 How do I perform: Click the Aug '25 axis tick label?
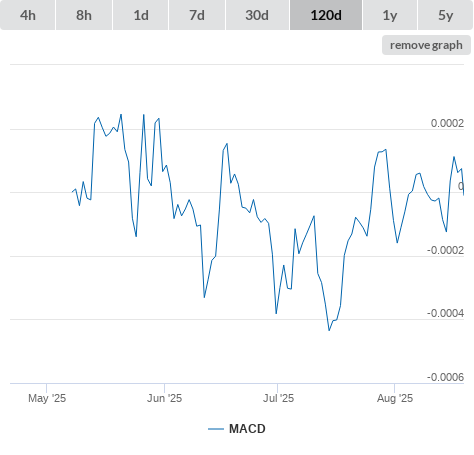(x=395, y=398)
